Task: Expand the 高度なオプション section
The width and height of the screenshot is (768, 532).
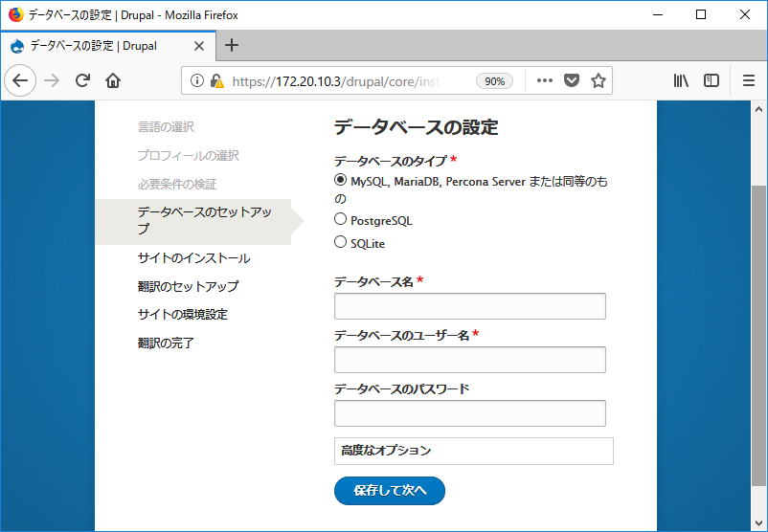Action: [x=474, y=451]
